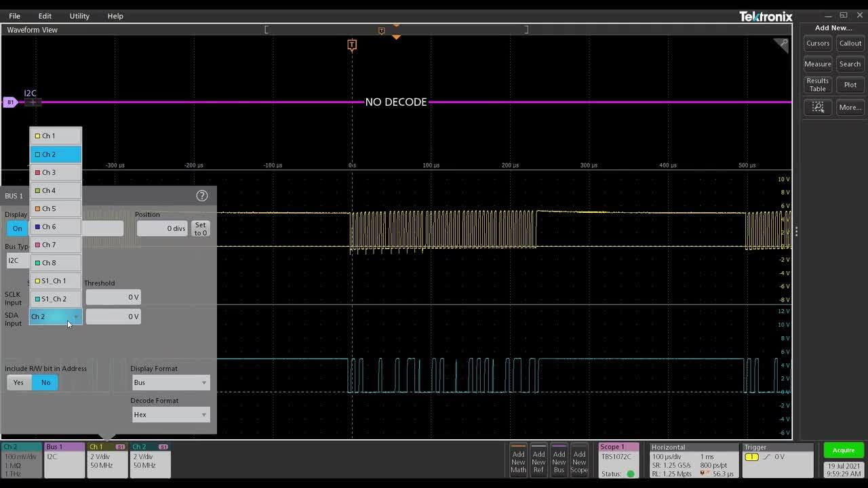This screenshot has height=488, width=868.
Task: Choose Ch 4 from the list
Action: coord(56,190)
